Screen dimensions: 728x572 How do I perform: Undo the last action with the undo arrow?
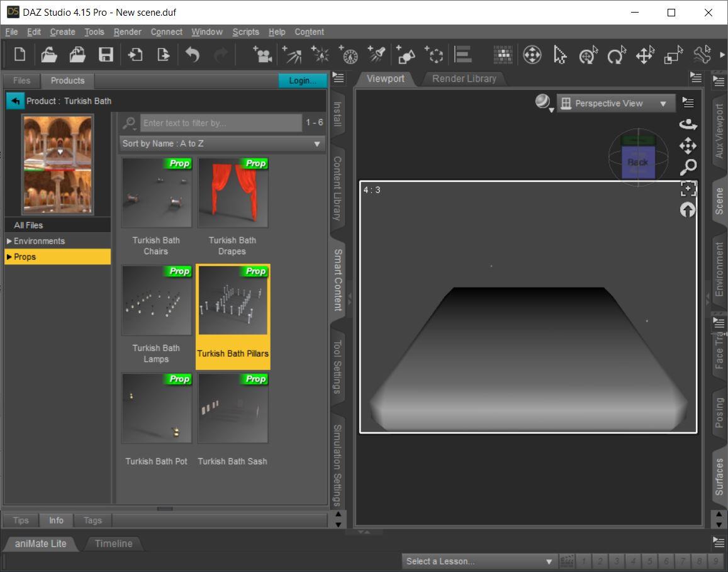pyautogui.click(x=192, y=55)
